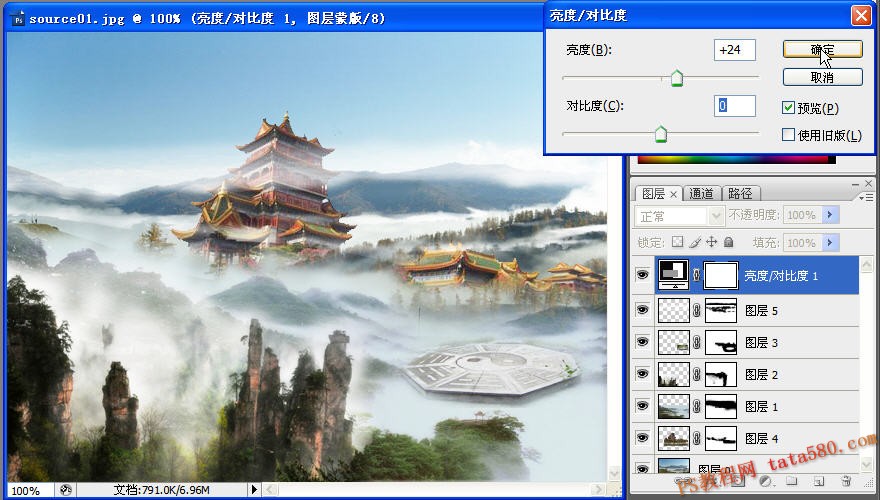This screenshot has height=500, width=880.
Task: Click the lock transparent pixels icon
Action: click(x=678, y=242)
